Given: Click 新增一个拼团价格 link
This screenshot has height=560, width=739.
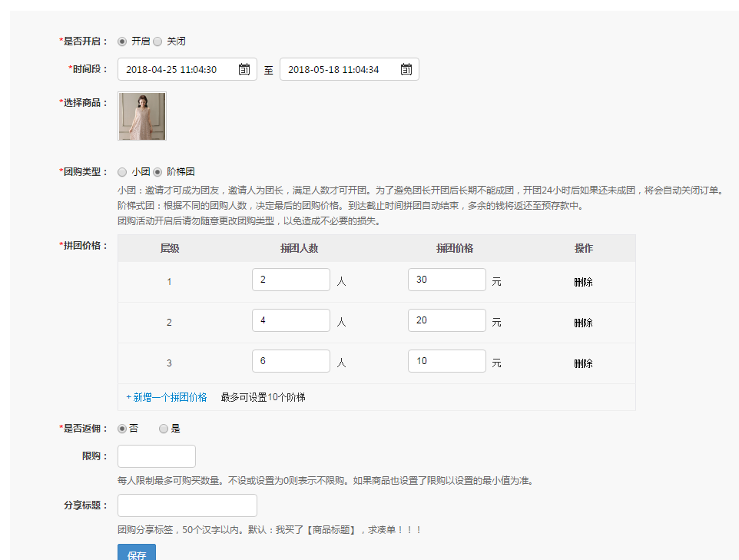Looking at the screenshot, I should pyautogui.click(x=167, y=397).
